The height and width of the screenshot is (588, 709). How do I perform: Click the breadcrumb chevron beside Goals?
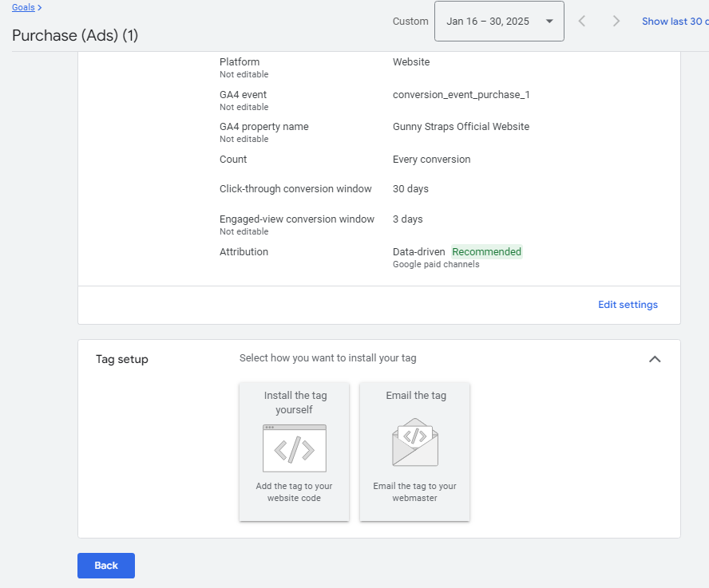40,7
